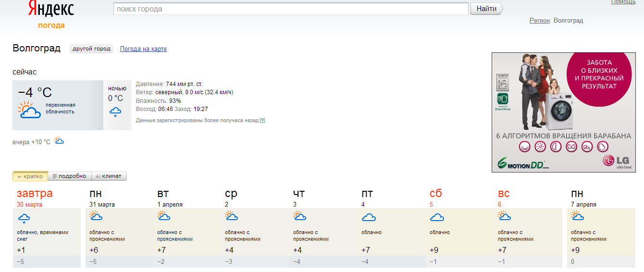The height and width of the screenshot is (272, 644).
Task: Open the Погода на карте link
Action: point(143,49)
